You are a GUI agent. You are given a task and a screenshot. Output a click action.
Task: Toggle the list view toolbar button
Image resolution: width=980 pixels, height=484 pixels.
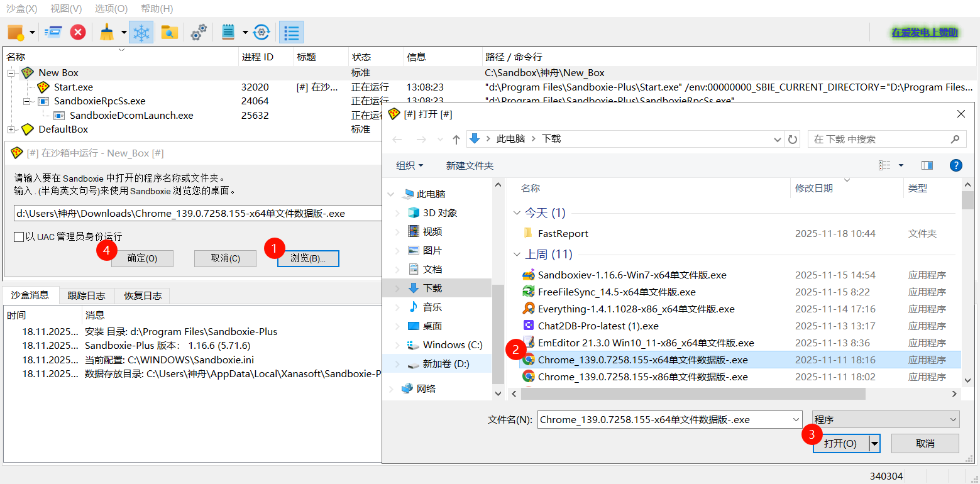pyautogui.click(x=291, y=32)
